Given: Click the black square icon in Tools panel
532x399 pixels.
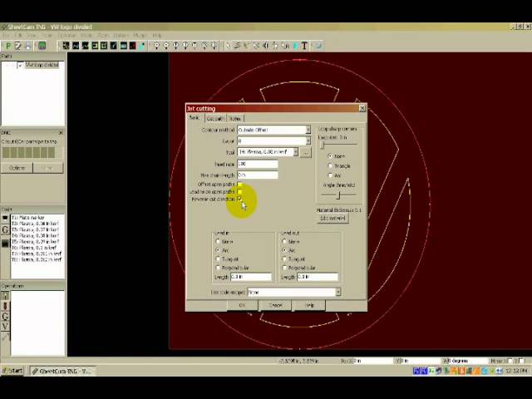Looking at the screenshot, I should [5, 243].
